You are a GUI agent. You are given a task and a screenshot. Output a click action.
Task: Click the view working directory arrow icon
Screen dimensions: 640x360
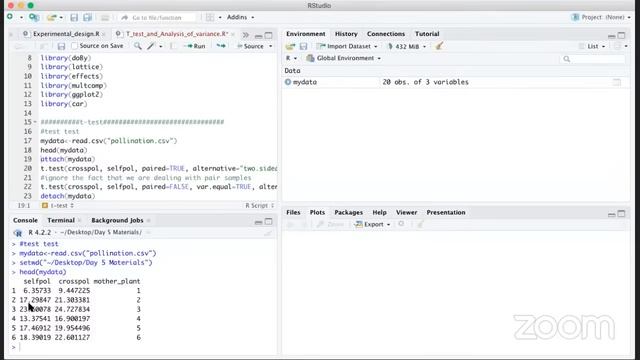pyautogui.click(x=148, y=232)
